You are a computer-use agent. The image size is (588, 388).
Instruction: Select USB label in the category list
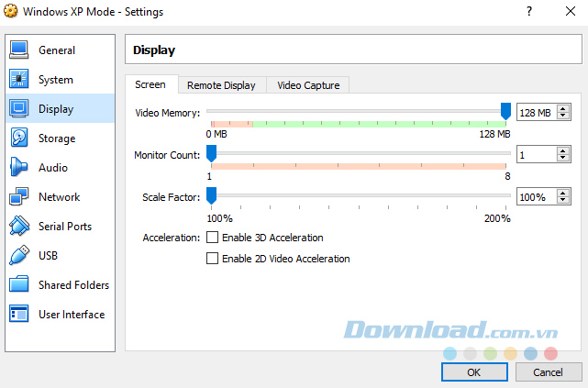point(48,255)
